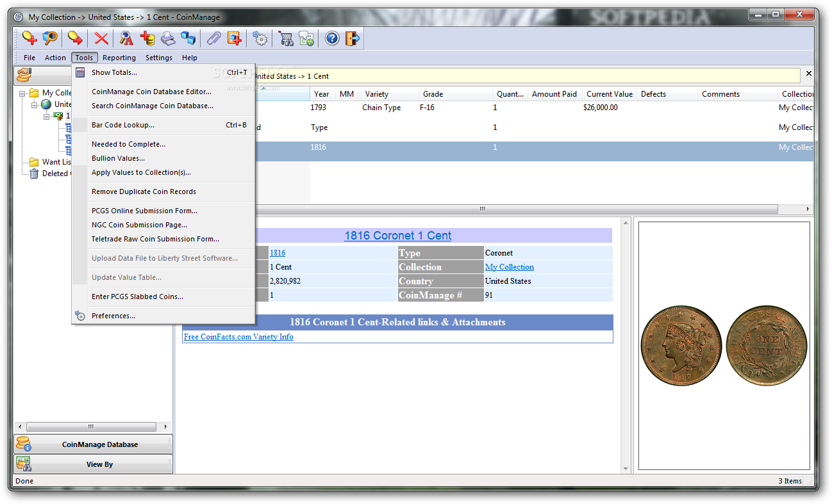
Task: Open Preferences from Tools menu
Action: [x=163, y=316]
